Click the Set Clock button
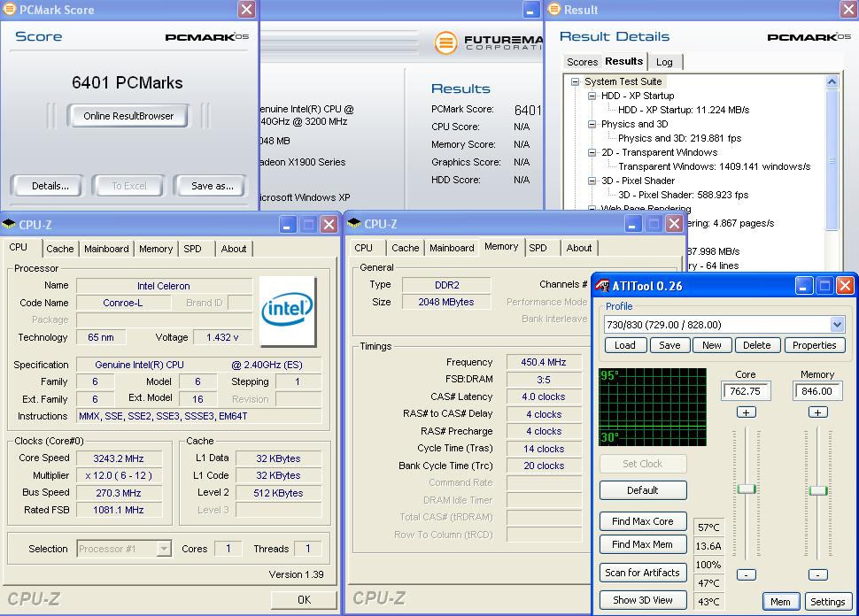This screenshot has width=859, height=616. point(643,464)
